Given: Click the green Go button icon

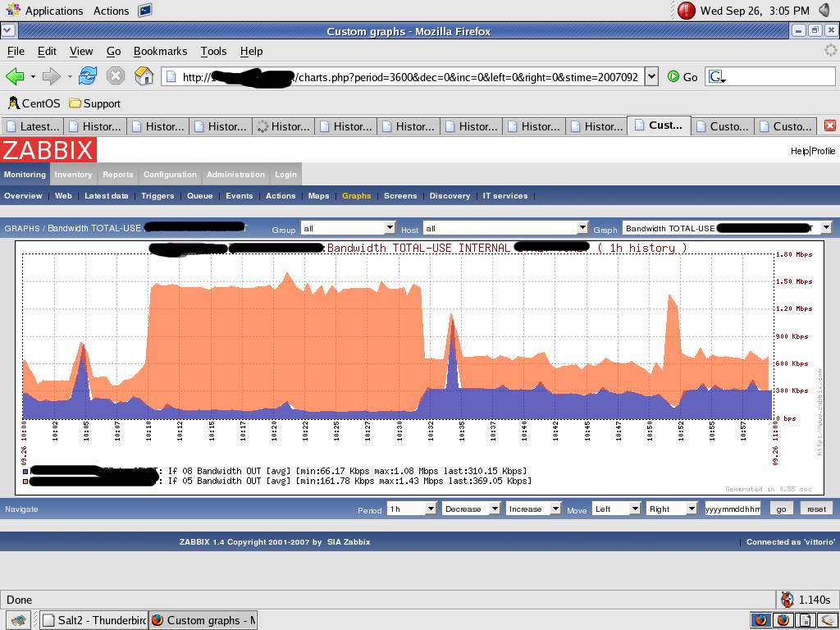Looking at the screenshot, I should pos(673,76).
